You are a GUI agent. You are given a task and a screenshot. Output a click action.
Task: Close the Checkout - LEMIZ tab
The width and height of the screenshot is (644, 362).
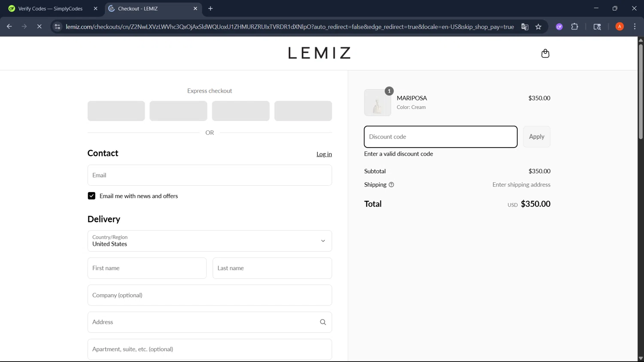click(x=195, y=9)
